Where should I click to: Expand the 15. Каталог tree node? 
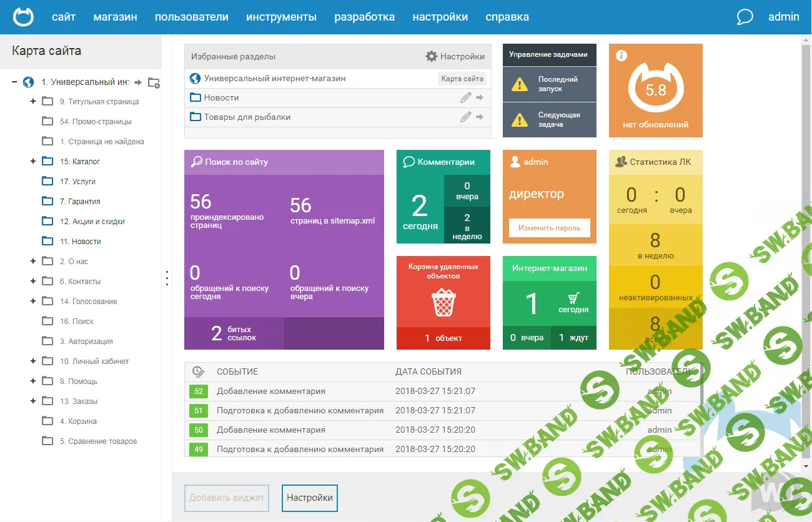33,161
